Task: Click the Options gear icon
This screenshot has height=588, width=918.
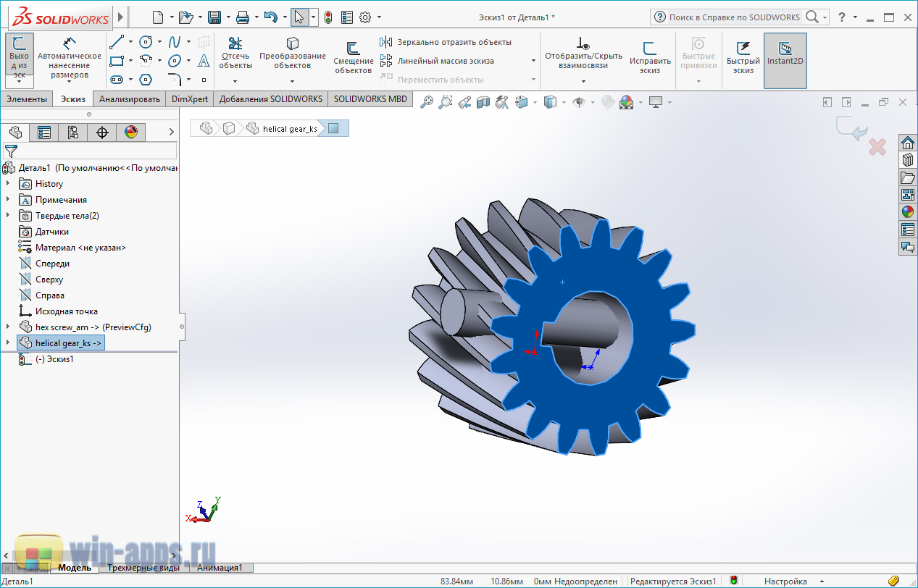Action: (365, 17)
